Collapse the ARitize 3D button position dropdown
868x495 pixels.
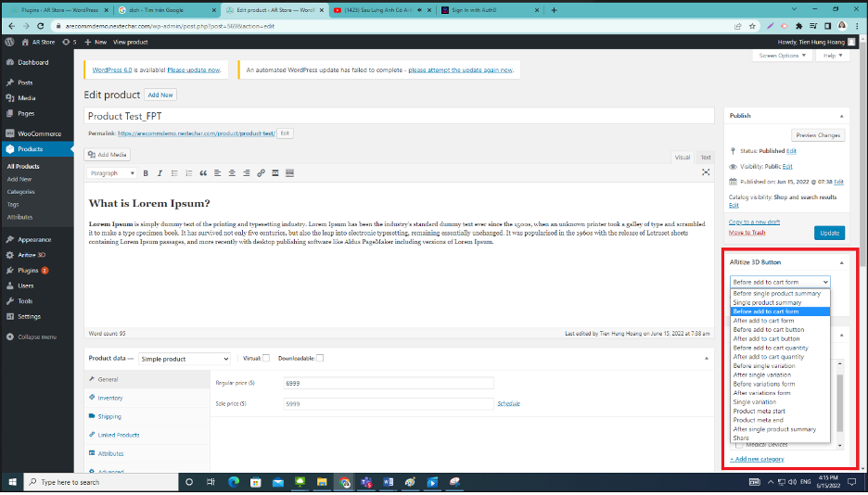coord(780,282)
